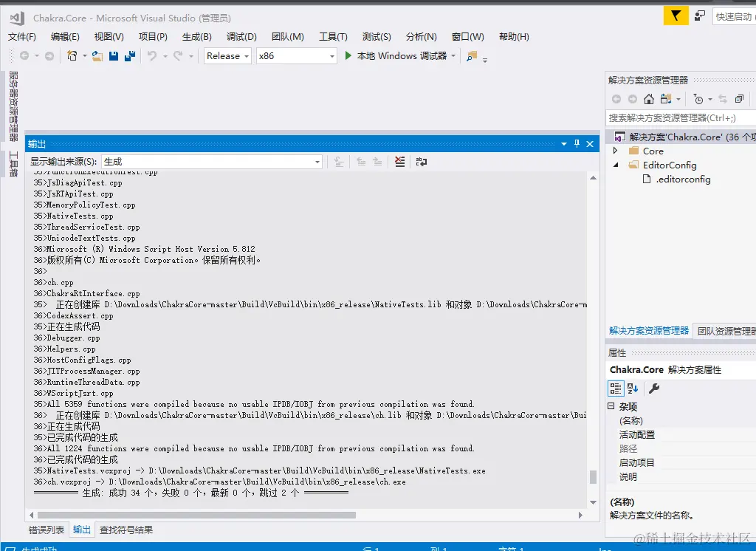Open the 帮助(H) menu
The width and height of the screenshot is (756, 551).
[x=514, y=37]
